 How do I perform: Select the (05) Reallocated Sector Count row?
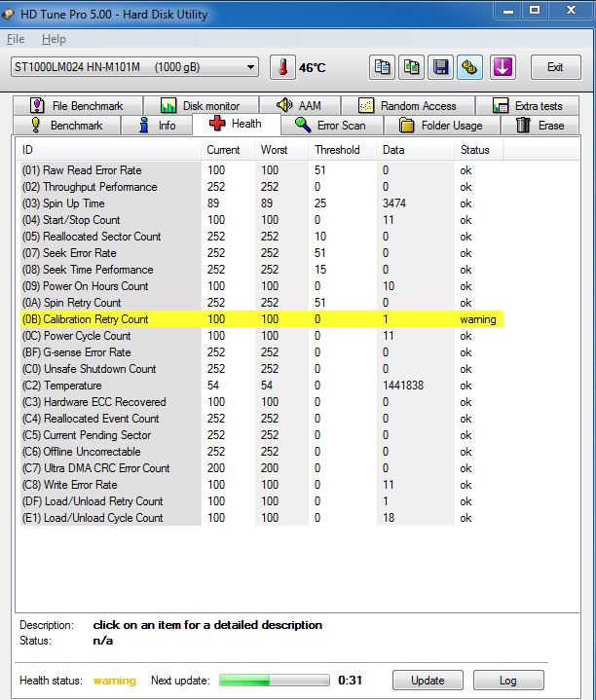point(262,237)
